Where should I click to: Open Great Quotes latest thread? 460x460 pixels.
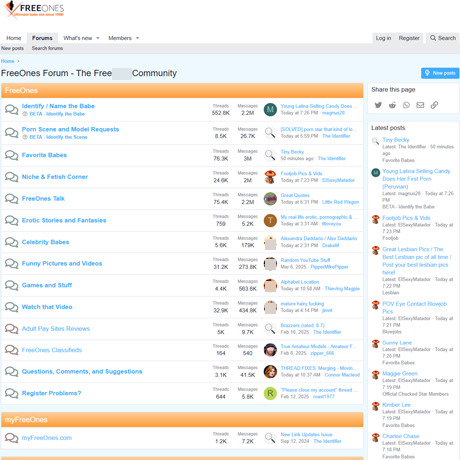pos(295,195)
